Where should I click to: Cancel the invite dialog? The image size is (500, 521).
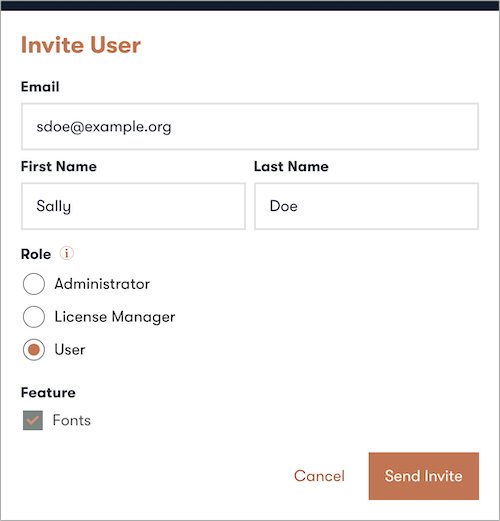coord(319,476)
